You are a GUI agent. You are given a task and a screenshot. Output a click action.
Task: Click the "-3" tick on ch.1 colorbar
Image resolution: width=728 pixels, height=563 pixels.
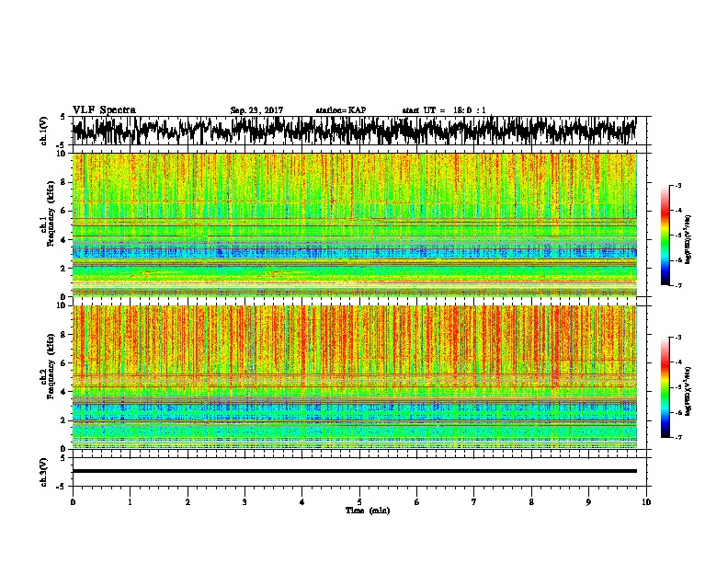pyautogui.click(x=677, y=186)
